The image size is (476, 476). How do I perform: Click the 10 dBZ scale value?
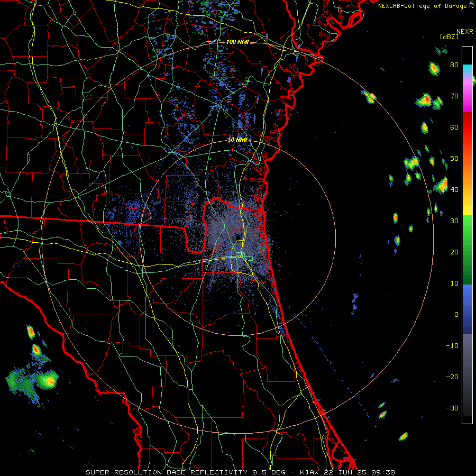point(454,283)
